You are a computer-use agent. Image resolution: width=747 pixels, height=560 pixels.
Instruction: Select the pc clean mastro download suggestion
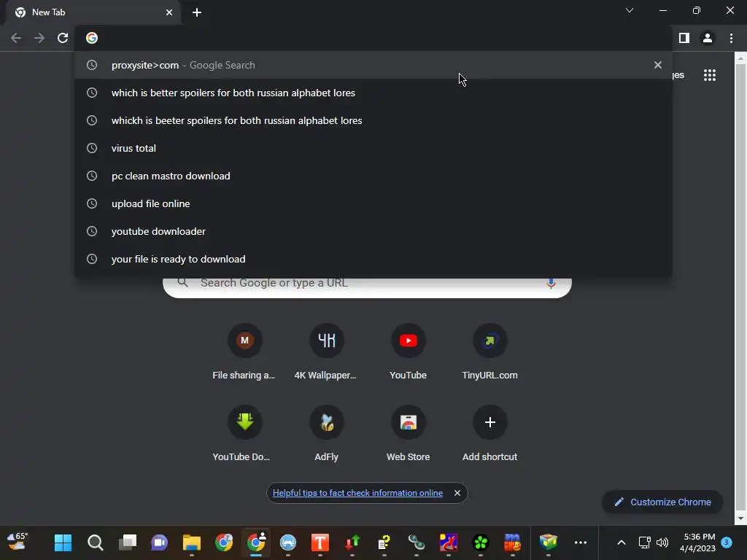click(x=373, y=176)
